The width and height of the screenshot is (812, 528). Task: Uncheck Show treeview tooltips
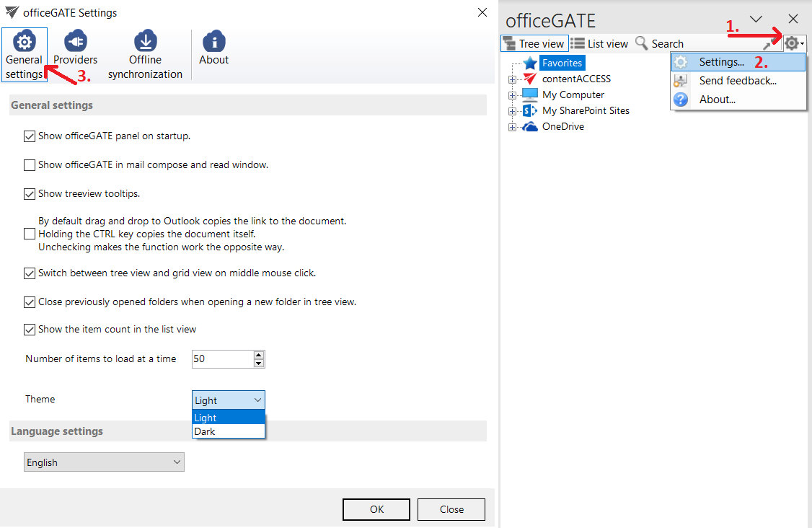click(30, 194)
